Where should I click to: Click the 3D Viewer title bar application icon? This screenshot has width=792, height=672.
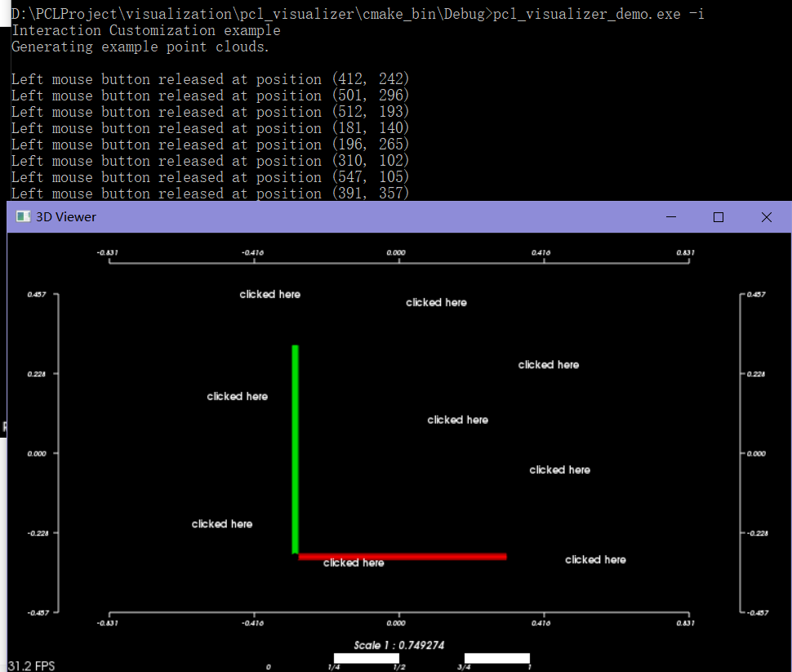click(22, 216)
